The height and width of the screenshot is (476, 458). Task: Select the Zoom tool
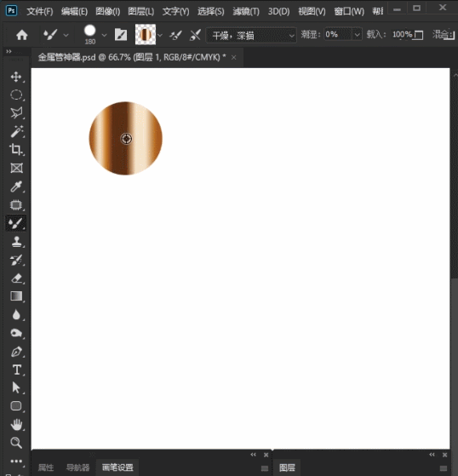tap(16, 443)
